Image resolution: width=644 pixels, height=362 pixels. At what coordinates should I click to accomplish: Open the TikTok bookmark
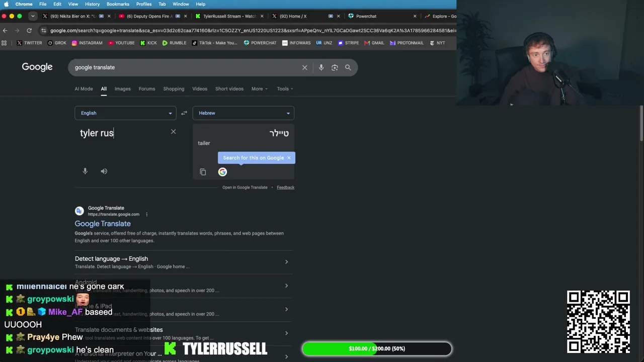(214, 43)
